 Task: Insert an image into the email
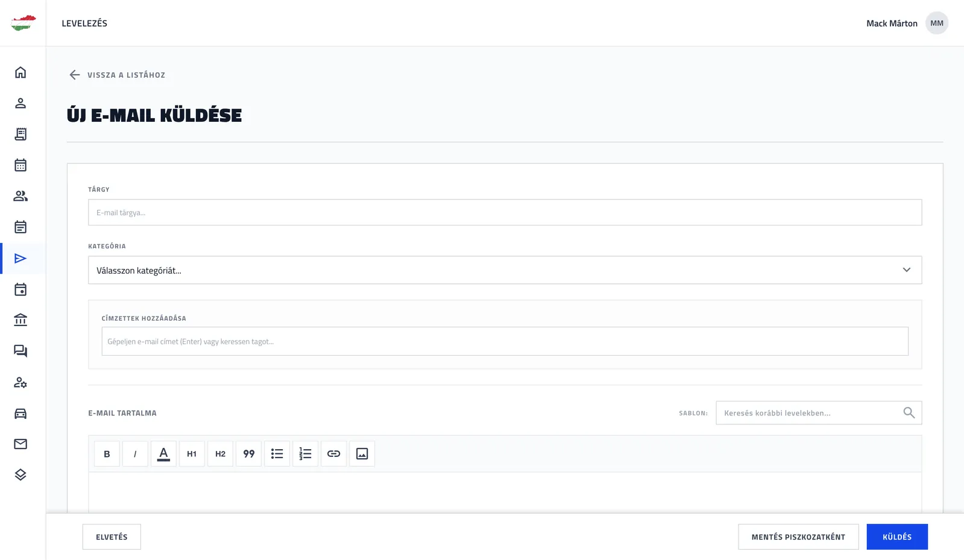pyautogui.click(x=362, y=454)
